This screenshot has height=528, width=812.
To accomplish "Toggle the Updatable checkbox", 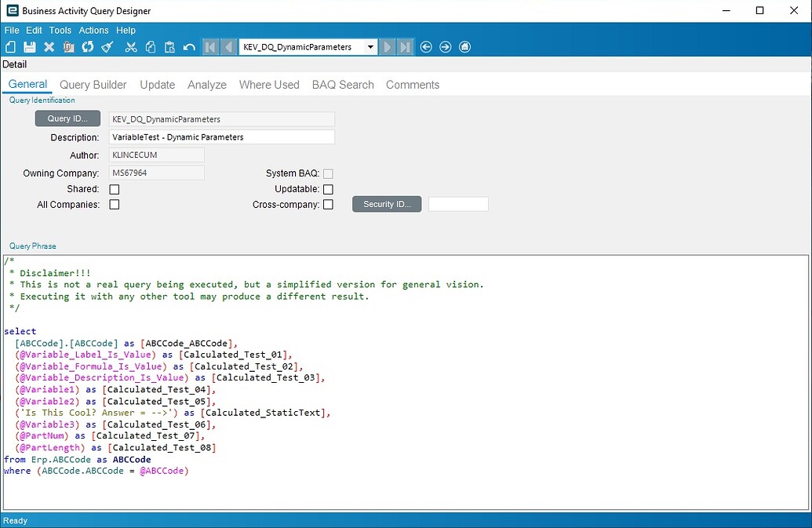I will pos(328,189).
